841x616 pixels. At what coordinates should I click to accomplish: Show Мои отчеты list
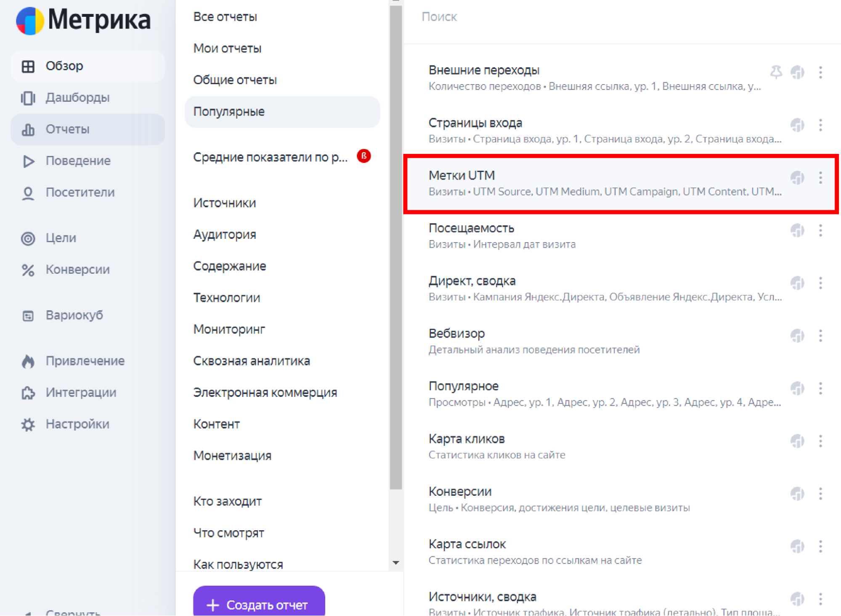coord(227,48)
